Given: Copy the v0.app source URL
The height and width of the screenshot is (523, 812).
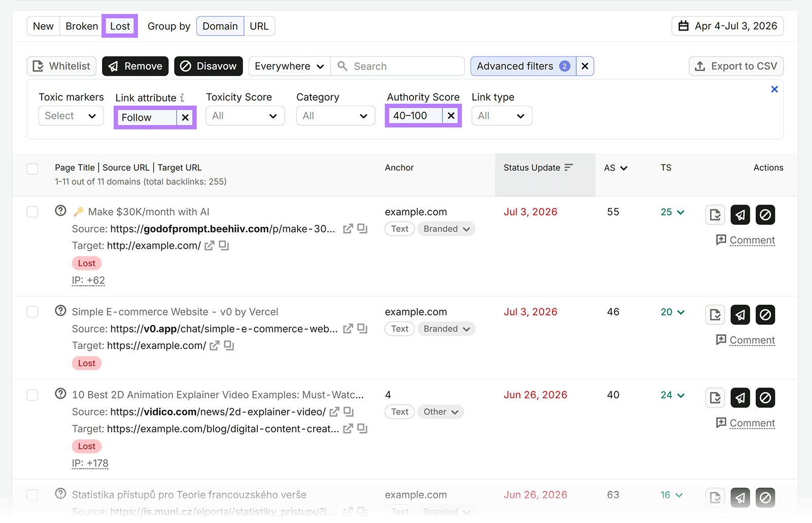Looking at the screenshot, I should click(362, 329).
